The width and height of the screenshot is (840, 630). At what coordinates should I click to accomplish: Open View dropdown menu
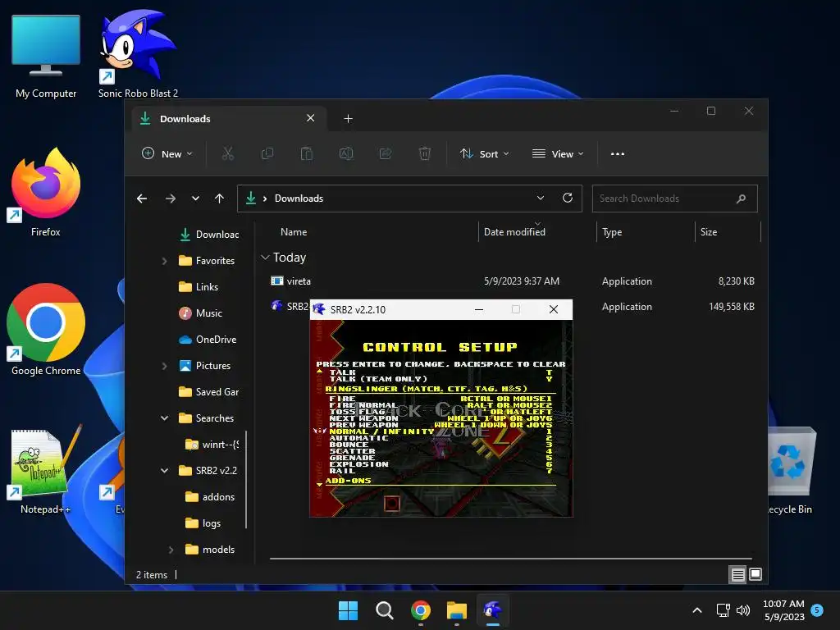(558, 153)
